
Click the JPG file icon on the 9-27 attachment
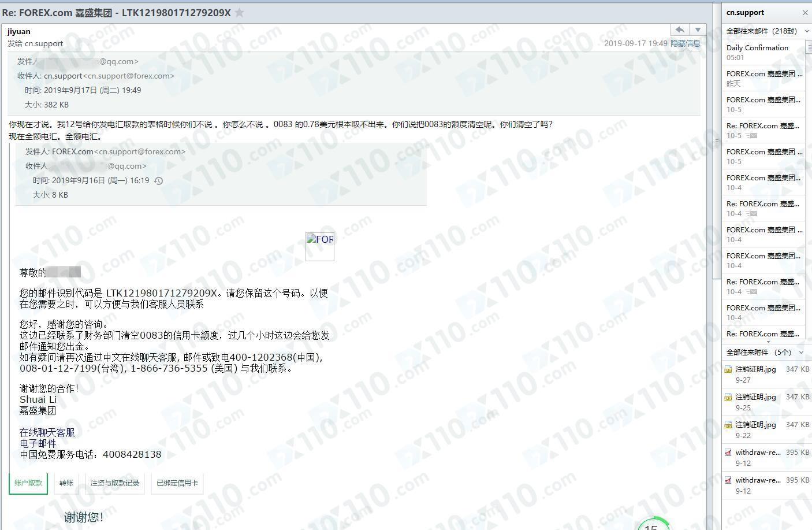728,369
